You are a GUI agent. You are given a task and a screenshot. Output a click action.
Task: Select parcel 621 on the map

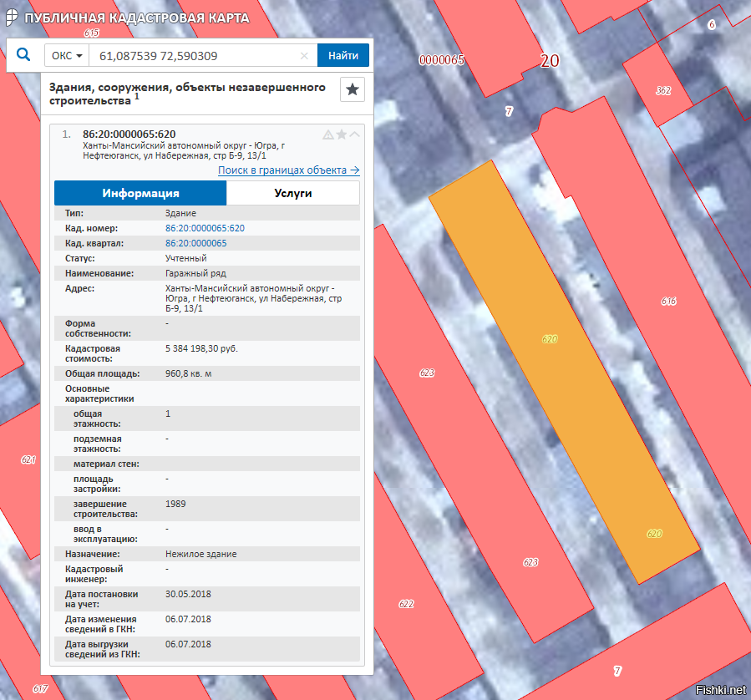pyautogui.click(x=28, y=459)
